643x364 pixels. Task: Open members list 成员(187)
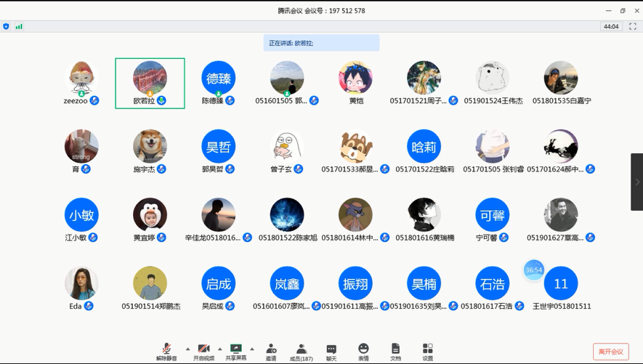click(302, 352)
